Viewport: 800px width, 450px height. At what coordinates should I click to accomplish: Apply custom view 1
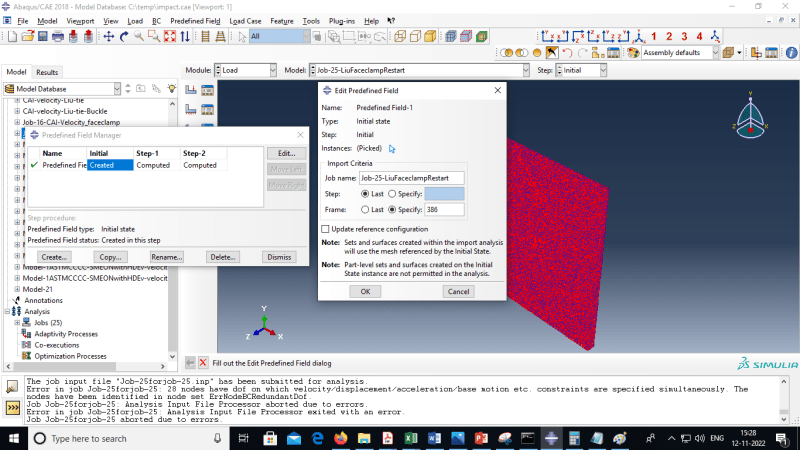(x=654, y=36)
